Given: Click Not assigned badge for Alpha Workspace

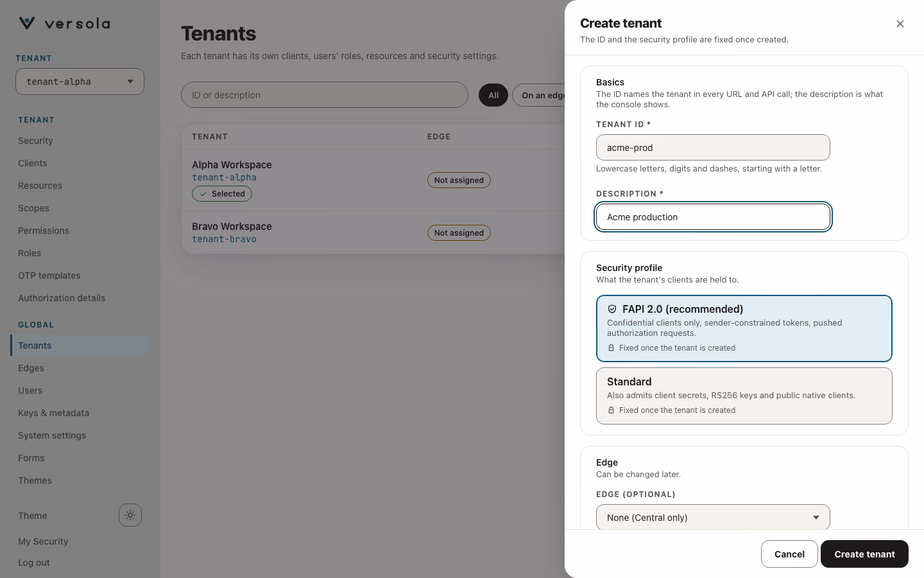Looking at the screenshot, I should click(x=459, y=180).
